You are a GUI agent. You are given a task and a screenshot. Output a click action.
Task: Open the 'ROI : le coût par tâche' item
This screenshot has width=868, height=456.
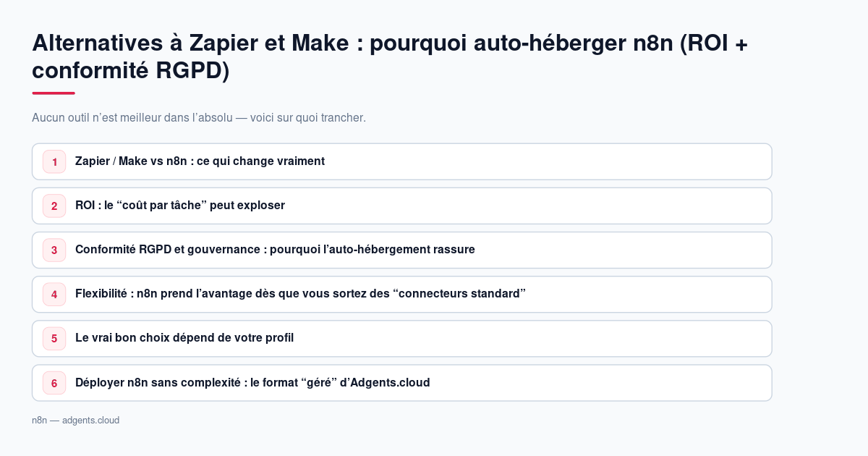402,206
